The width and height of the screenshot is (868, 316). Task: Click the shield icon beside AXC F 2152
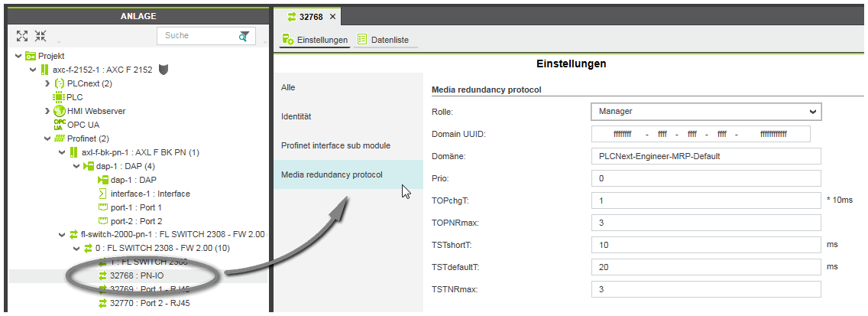164,70
